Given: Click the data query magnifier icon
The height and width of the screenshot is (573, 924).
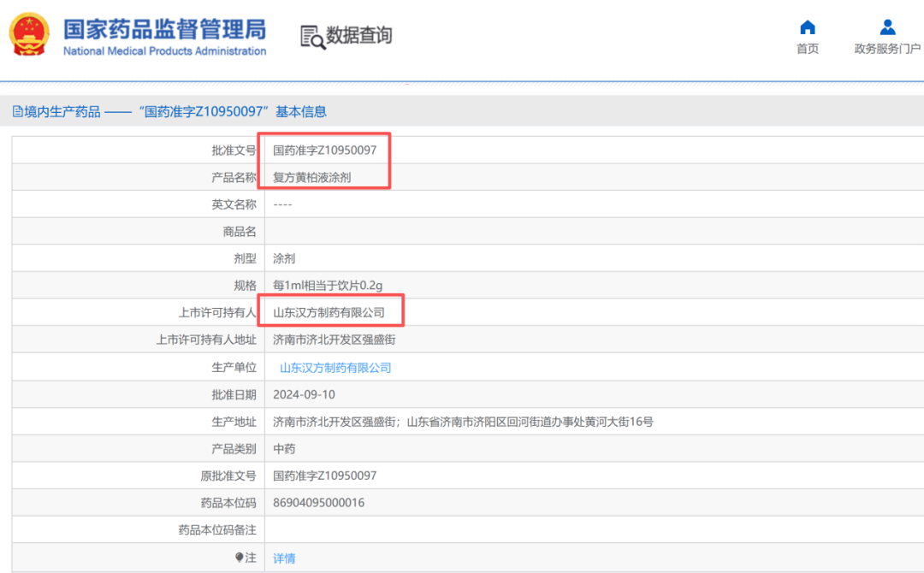Looking at the screenshot, I should click(313, 37).
